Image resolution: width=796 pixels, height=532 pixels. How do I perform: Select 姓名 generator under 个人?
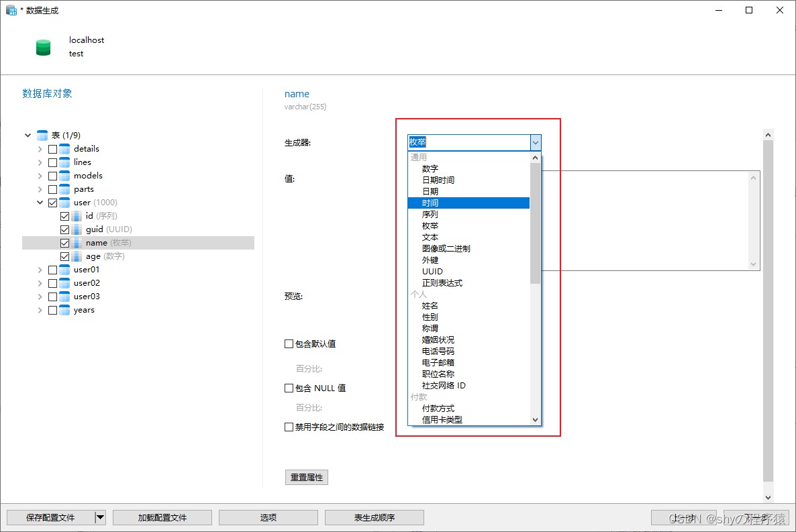[x=468, y=306]
